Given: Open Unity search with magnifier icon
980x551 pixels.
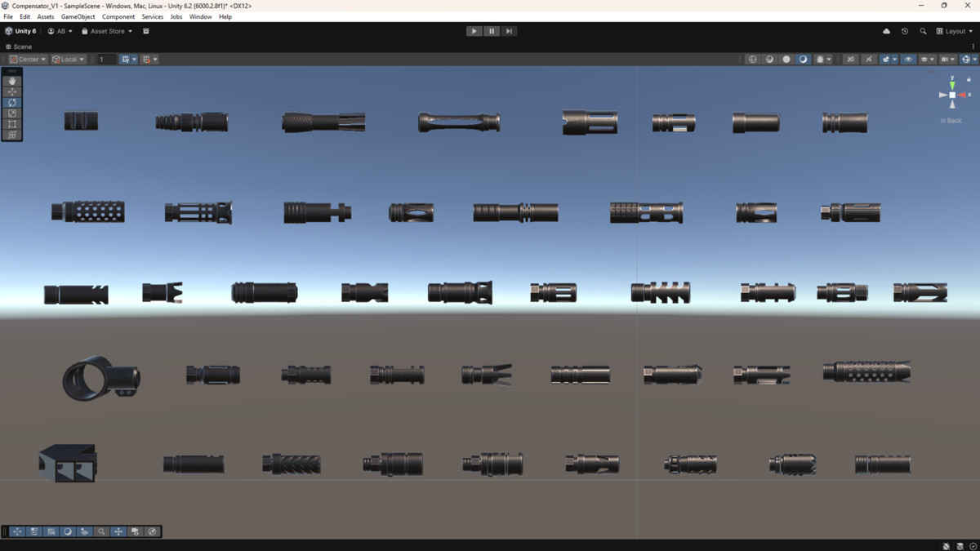Looking at the screenshot, I should coord(923,31).
